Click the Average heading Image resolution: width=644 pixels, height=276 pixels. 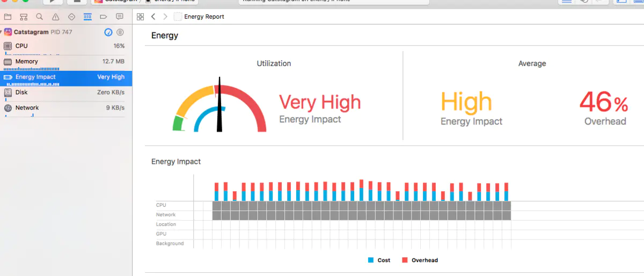[532, 63]
